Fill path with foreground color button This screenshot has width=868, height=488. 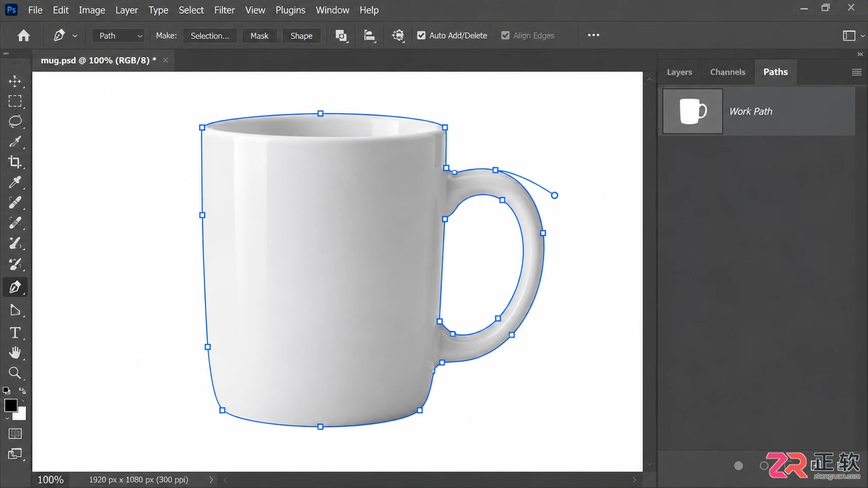[x=738, y=466]
